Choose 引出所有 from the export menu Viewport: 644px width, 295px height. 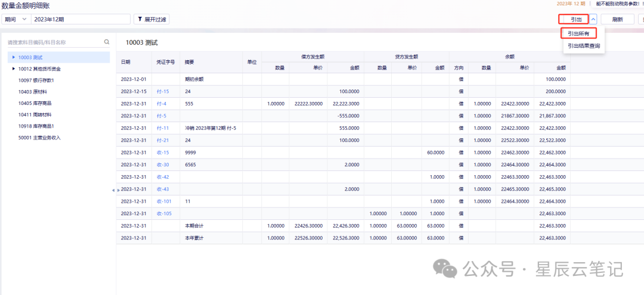coord(578,33)
